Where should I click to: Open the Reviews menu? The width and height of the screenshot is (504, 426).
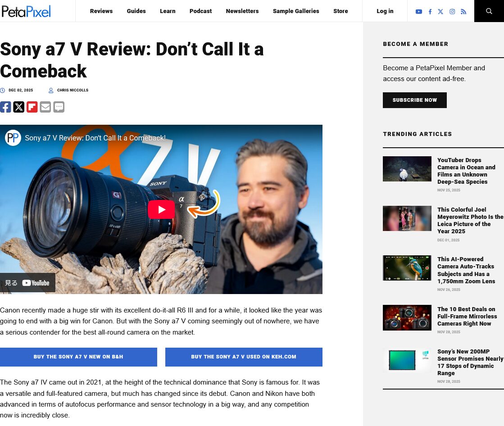pyautogui.click(x=101, y=11)
